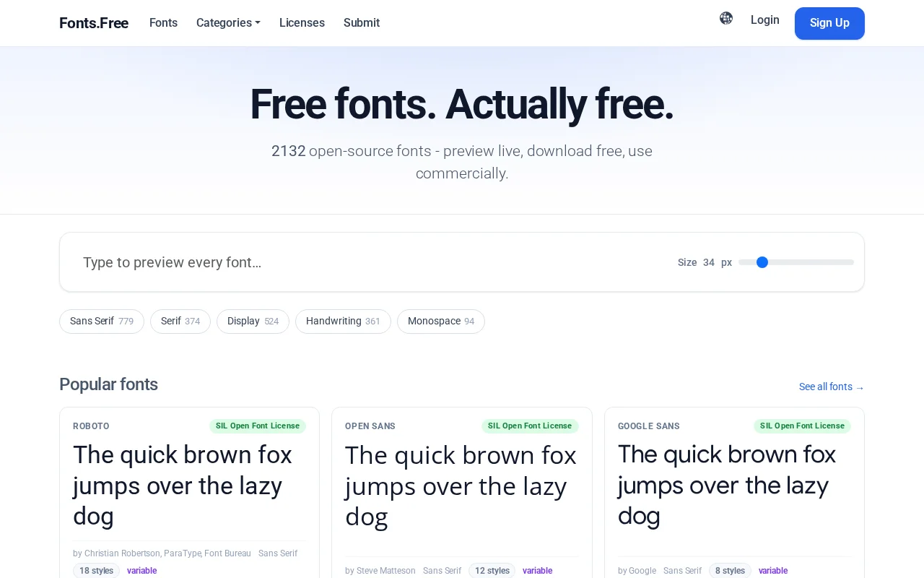Open the Open Sans font card title
The width and height of the screenshot is (924, 578).
click(370, 426)
